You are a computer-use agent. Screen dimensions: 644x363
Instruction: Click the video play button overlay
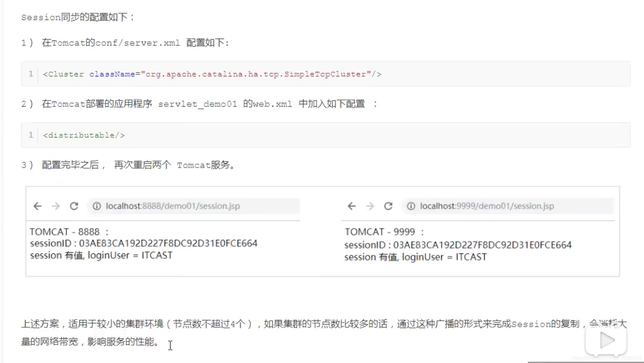[606, 340]
